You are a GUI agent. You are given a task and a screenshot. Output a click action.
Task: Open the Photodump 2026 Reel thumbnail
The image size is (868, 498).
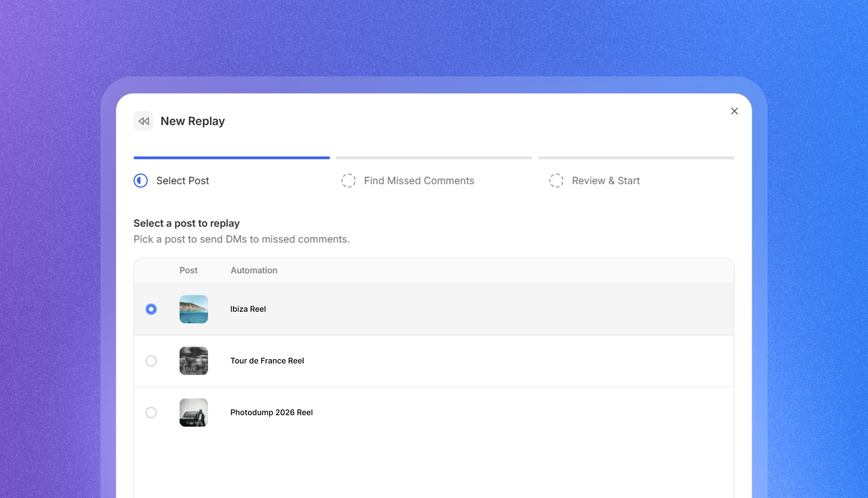click(194, 412)
